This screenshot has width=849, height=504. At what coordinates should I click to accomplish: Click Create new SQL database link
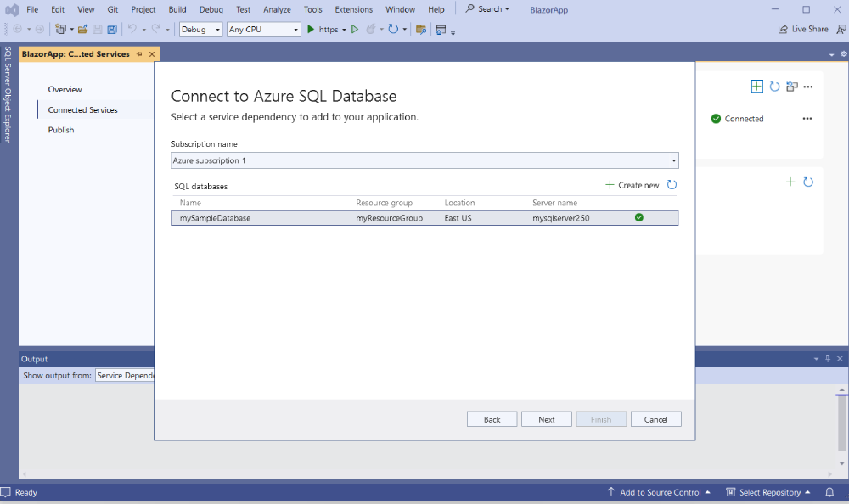click(x=632, y=185)
